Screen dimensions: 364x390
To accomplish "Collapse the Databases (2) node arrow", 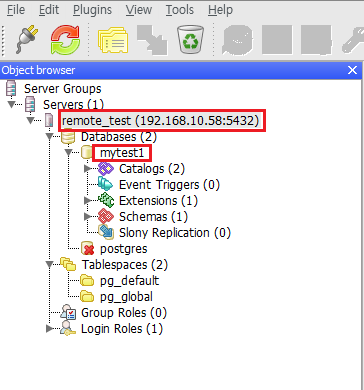I will click(x=50, y=137).
